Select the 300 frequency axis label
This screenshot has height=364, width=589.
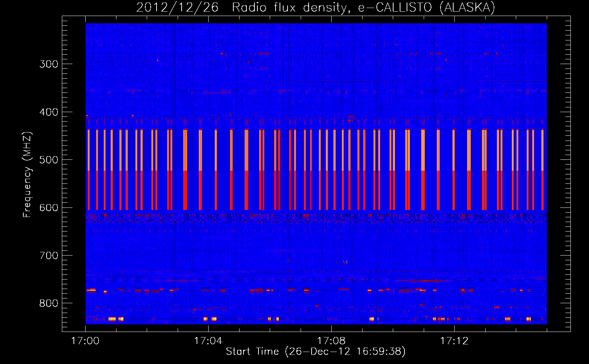coord(49,64)
